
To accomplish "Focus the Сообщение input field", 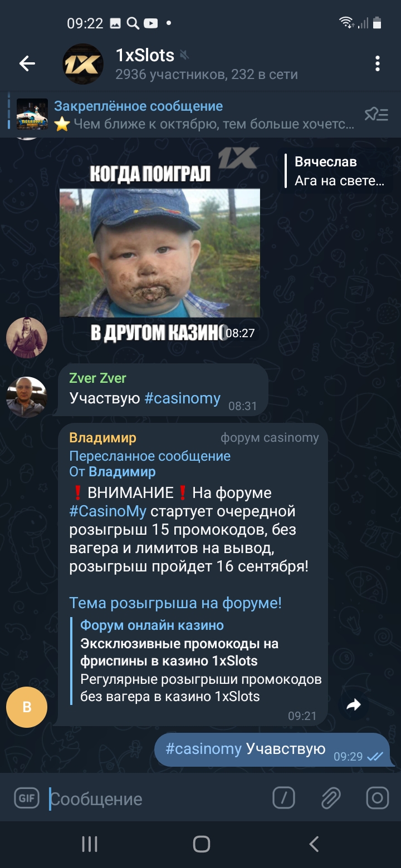I will pyautogui.click(x=156, y=799).
